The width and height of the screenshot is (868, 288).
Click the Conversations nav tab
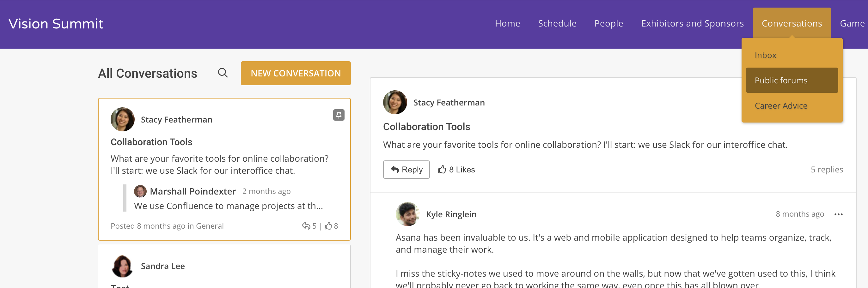(792, 23)
